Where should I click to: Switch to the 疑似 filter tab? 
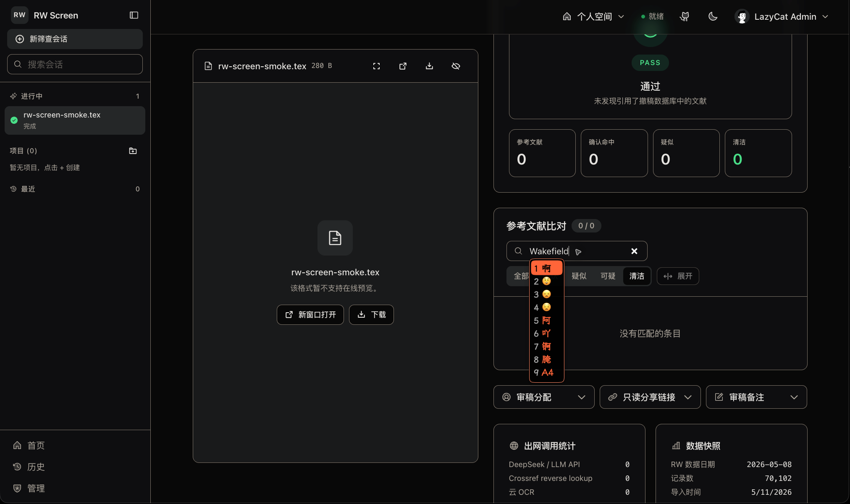(x=579, y=276)
